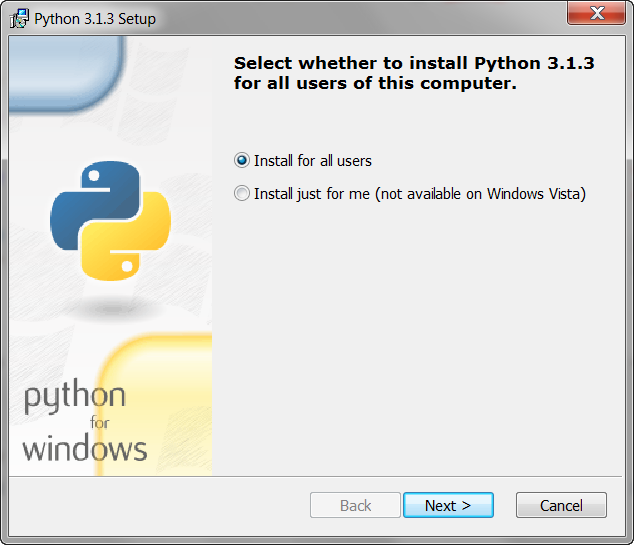Click the 'Install for all users' label text
The width and height of the screenshot is (634, 545).
(x=312, y=160)
